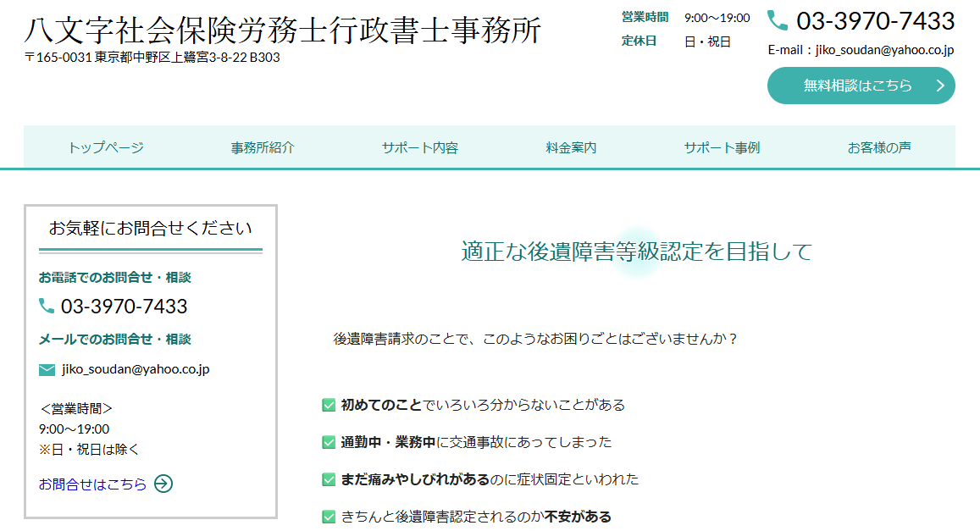Open the サポート内容 navigation item
980x531 pixels.
point(419,147)
